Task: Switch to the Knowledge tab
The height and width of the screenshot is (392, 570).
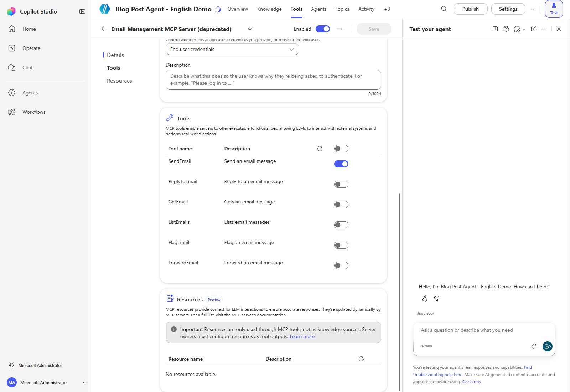Action: click(x=269, y=9)
